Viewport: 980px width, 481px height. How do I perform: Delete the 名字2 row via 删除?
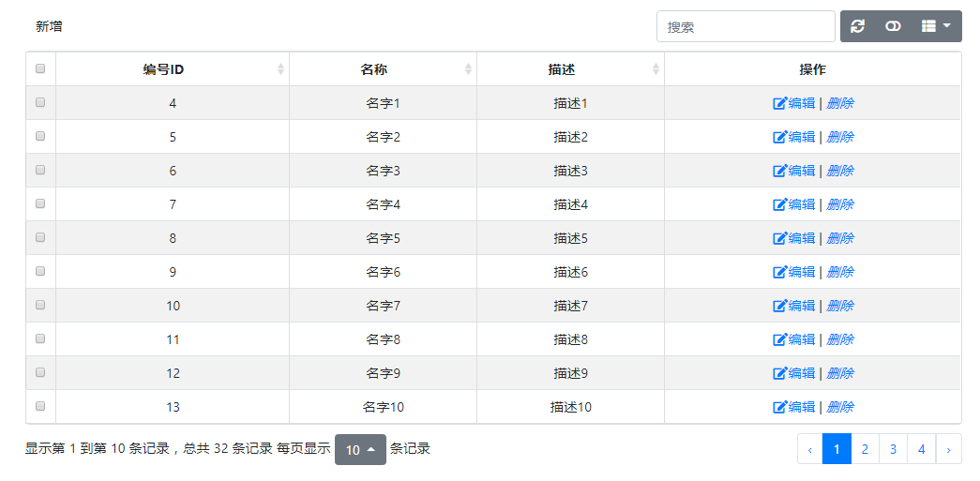coord(840,137)
